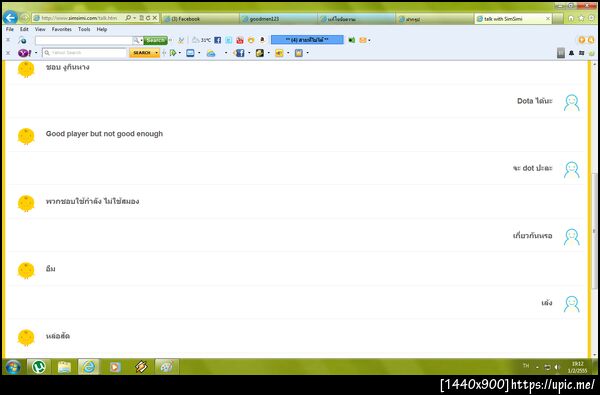The width and height of the screenshot is (600, 395).
Task: Click the Yahoo! logo on toolbar
Action: [25, 53]
